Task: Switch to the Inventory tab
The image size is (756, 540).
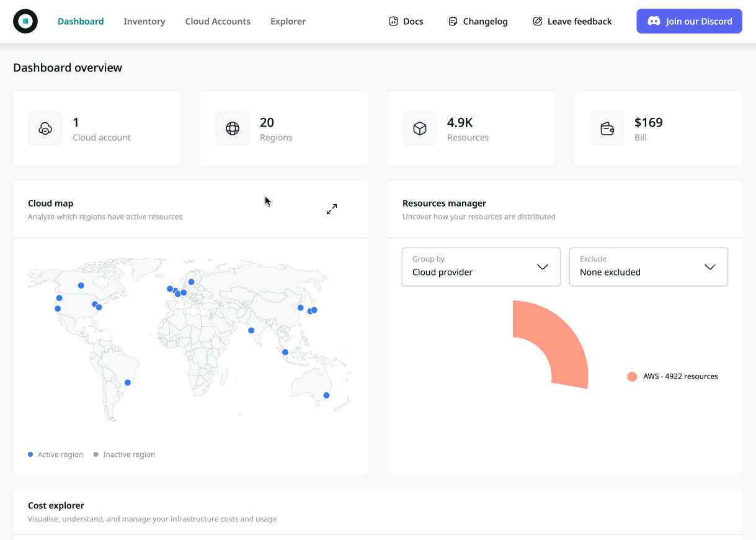Action: tap(144, 21)
